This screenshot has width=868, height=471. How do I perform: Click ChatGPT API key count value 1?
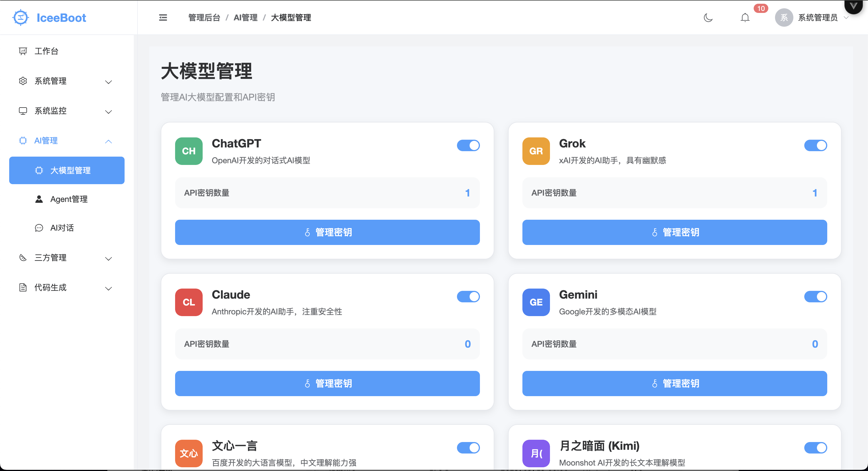[x=468, y=193]
